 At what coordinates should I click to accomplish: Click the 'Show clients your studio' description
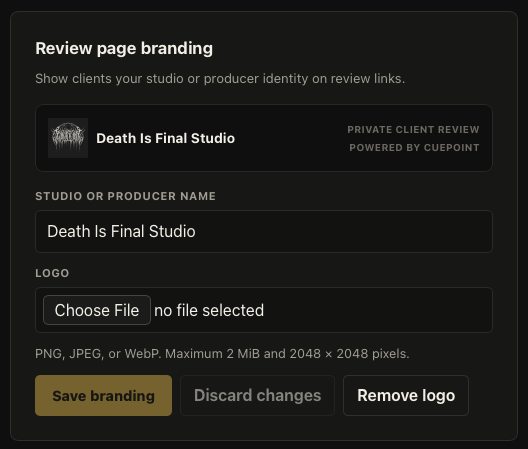tap(220, 78)
